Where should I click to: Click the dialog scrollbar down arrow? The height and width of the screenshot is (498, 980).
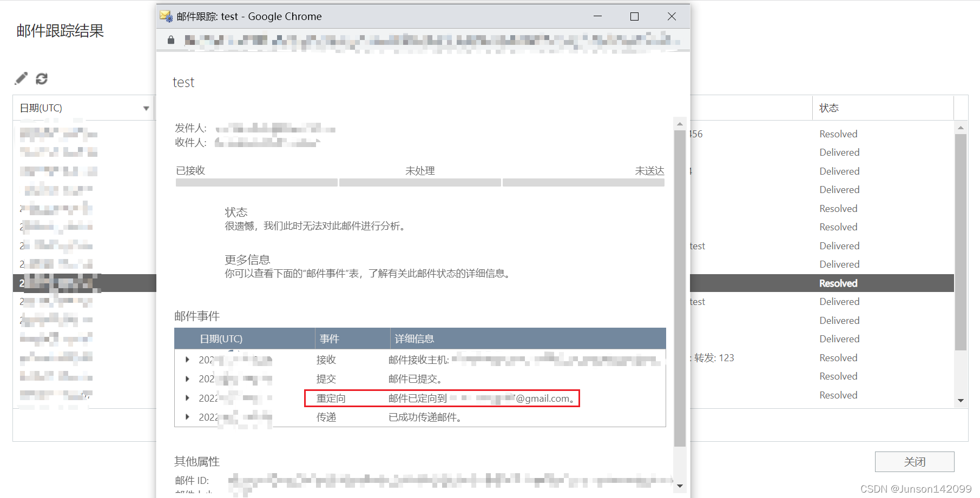(x=680, y=486)
